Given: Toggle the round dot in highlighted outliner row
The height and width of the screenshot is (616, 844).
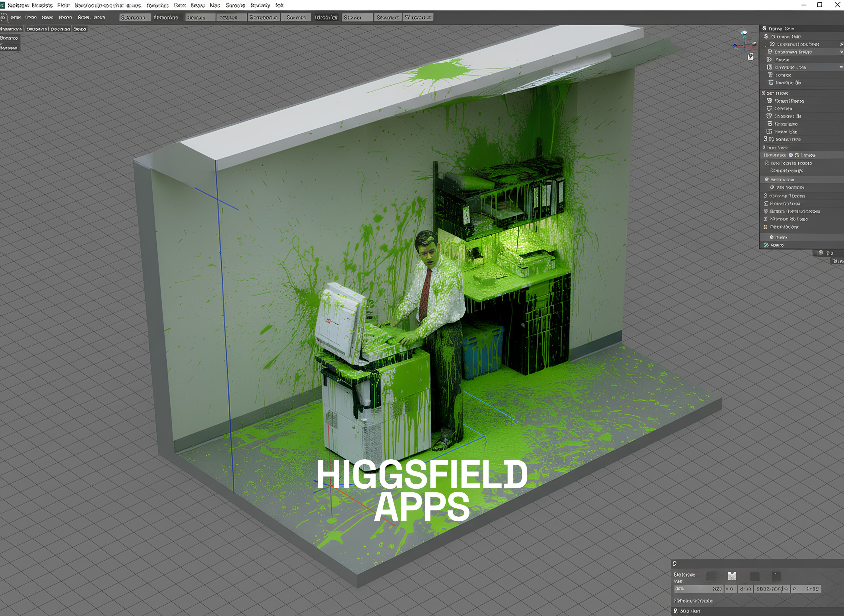Looking at the screenshot, I should pyautogui.click(x=791, y=155).
